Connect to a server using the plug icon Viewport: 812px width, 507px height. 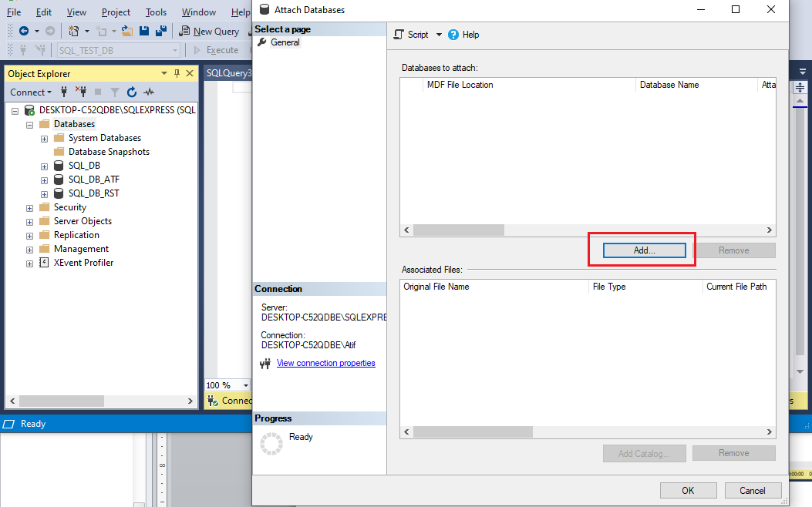point(65,92)
